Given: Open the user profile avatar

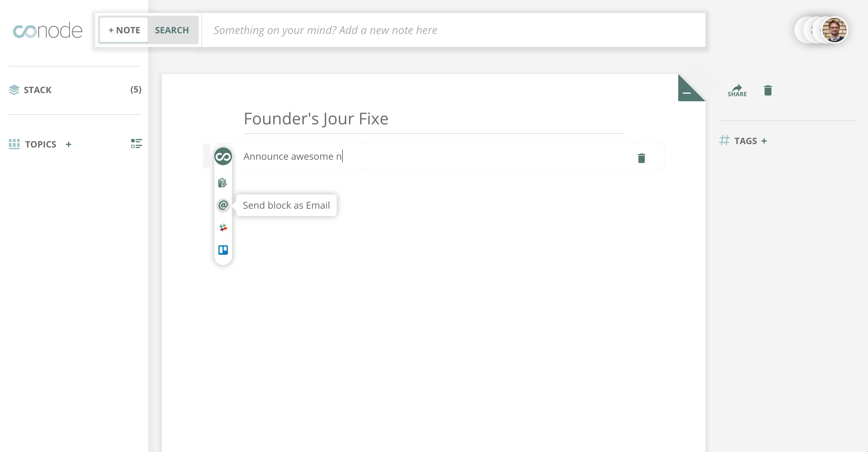Looking at the screenshot, I should [834, 30].
